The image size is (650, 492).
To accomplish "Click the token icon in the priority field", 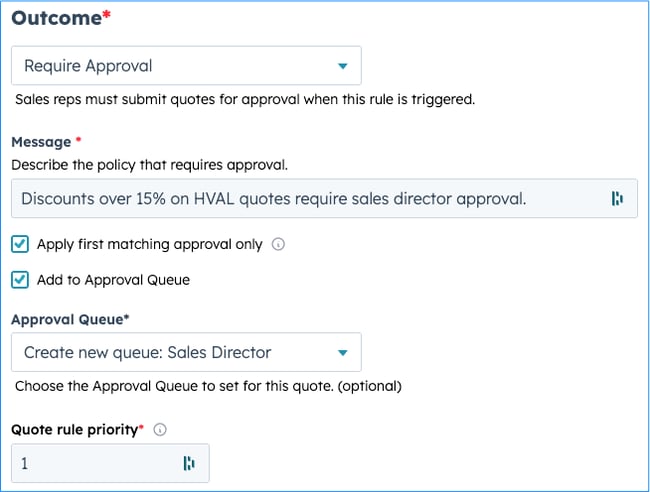I will (189, 463).
